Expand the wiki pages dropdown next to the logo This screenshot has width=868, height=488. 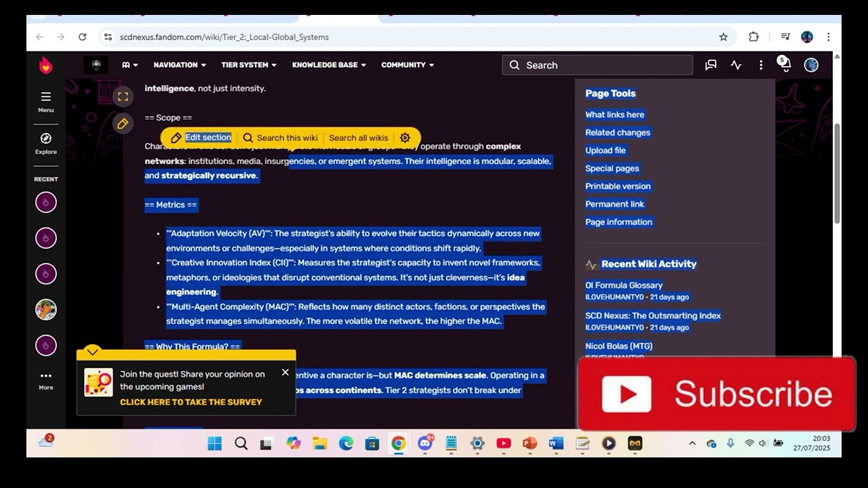[130, 65]
